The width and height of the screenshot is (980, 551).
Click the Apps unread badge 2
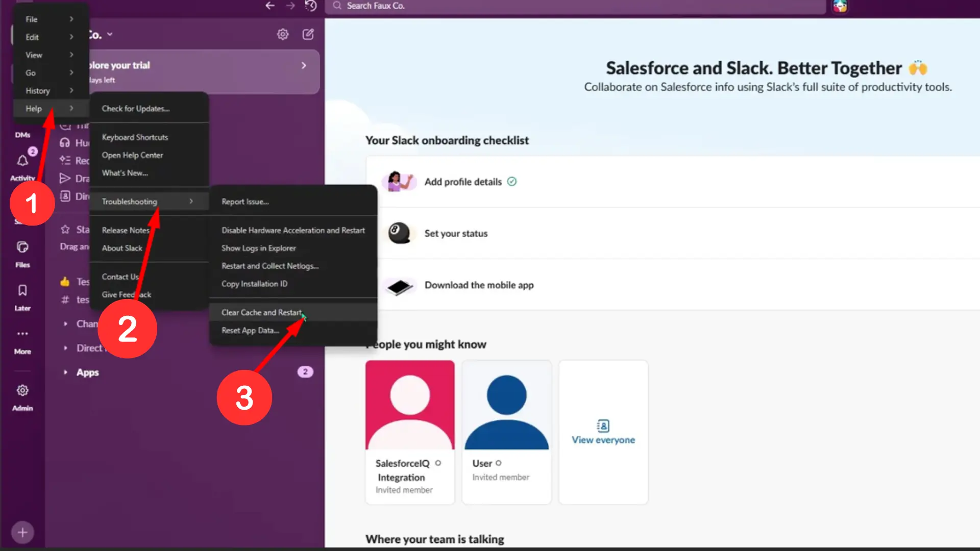pyautogui.click(x=305, y=371)
